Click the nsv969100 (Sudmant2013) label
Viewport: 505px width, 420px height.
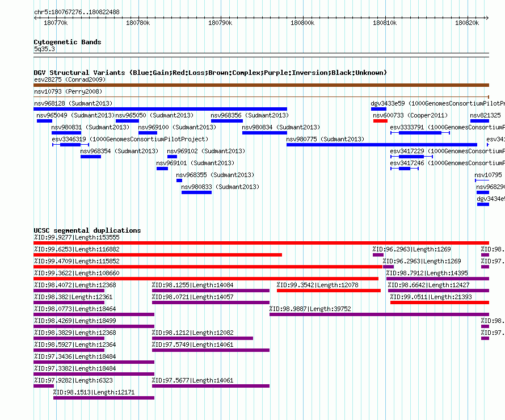177,127
